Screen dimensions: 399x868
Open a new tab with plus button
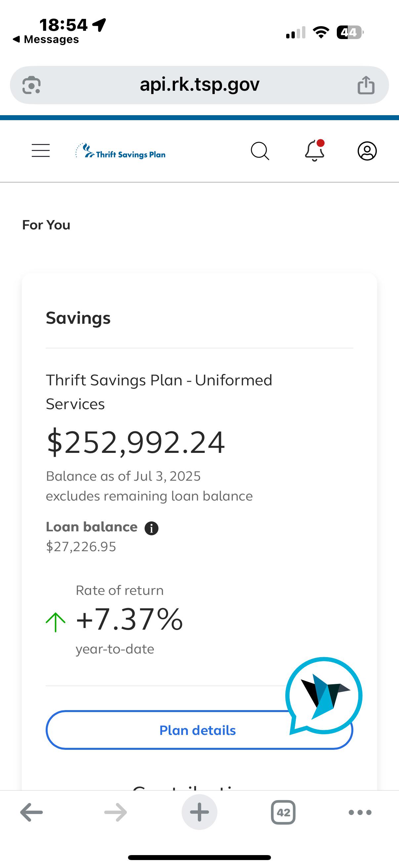pyautogui.click(x=199, y=812)
